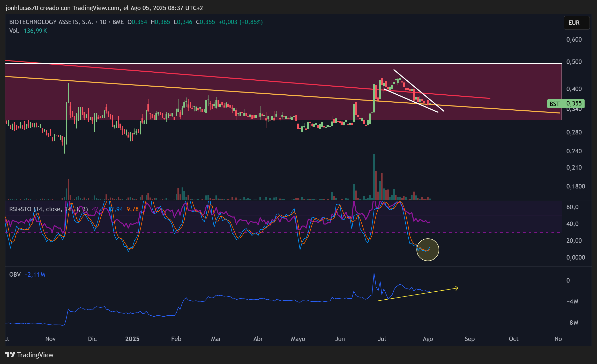Click the BST price label tag
The width and height of the screenshot is (597, 364).
(x=554, y=104)
